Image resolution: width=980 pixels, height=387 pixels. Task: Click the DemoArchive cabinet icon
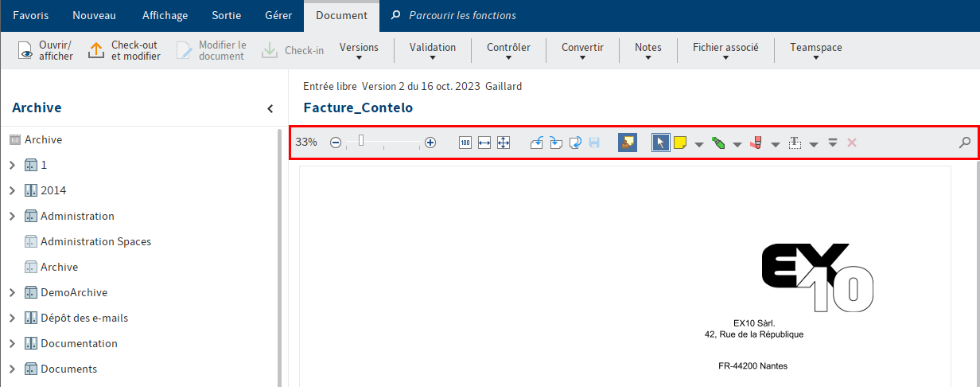31,292
